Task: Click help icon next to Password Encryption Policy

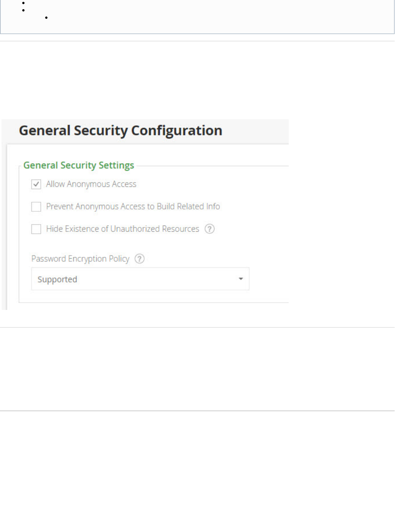Action: click(140, 259)
